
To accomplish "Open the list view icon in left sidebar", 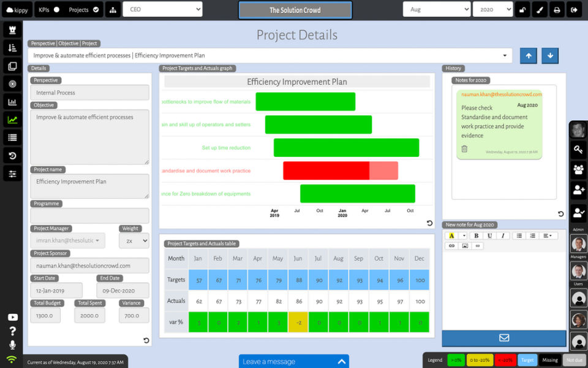I will point(12,138).
